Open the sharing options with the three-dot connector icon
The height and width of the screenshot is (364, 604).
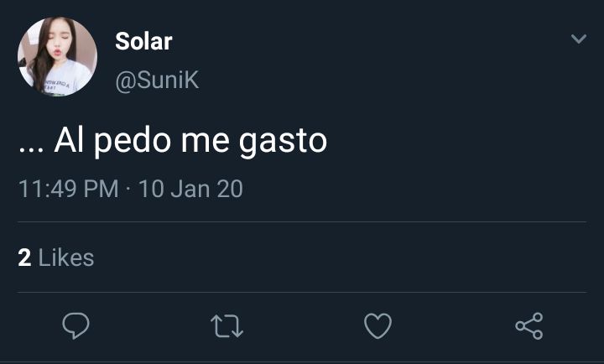tap(529, 326)
